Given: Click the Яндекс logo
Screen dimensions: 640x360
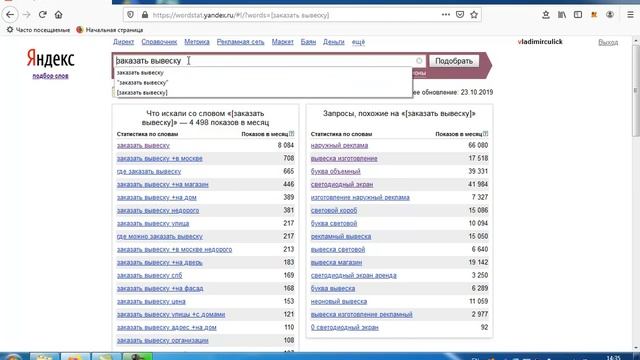Looking at the screenshot, I should 51,58.
